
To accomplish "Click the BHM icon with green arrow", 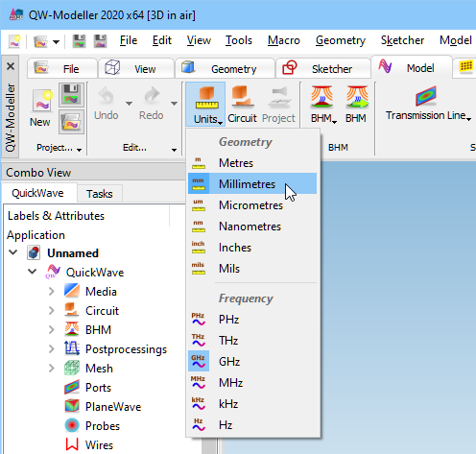I will (357, 98).
